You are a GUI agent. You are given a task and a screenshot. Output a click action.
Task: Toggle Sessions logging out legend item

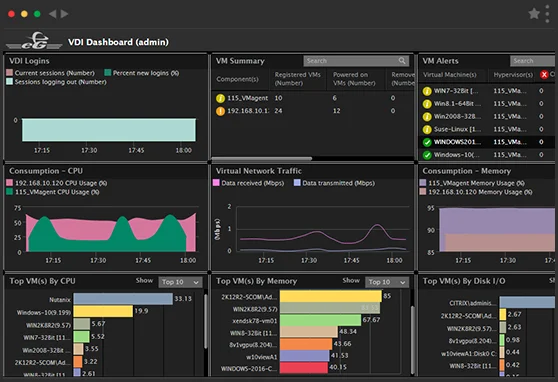(56, 82)
